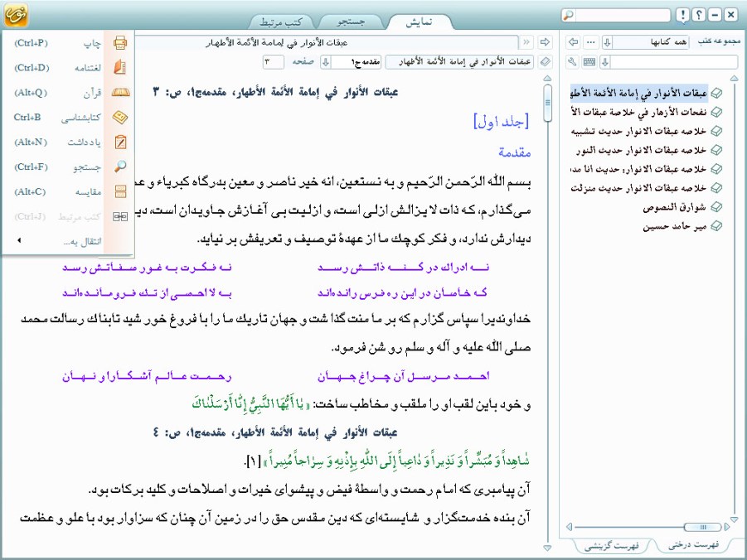Image resolution: width=747 pixels, height=560 pixels.
Task: Click the book list horizontal scrollbar thumb
Action: point(702,527)
